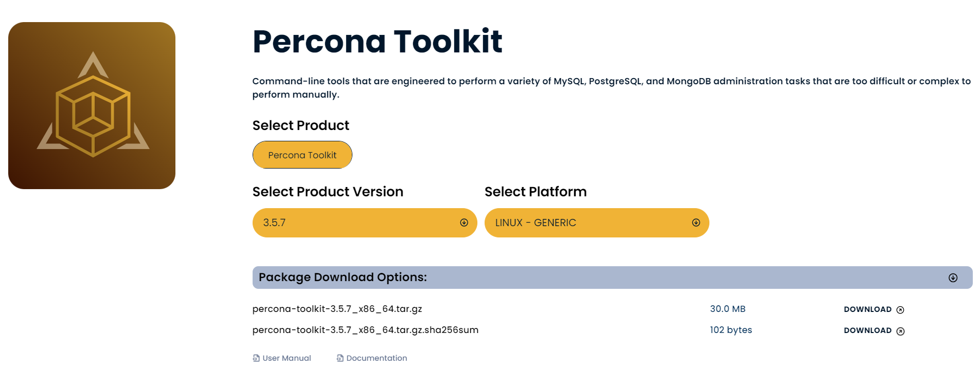This screenshot has height=369, width=980.
Task: Click the 30.0 MB file size link
Action: click(728, 309)
